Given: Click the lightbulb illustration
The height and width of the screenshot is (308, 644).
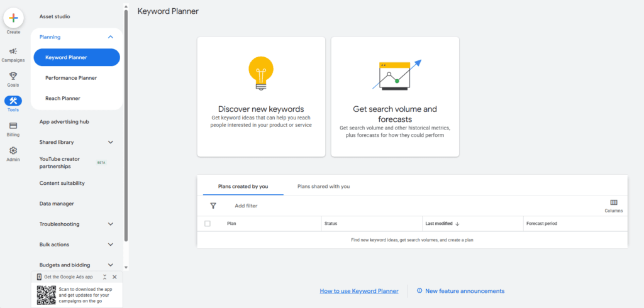Looking at the screenshot, I should point(261,73).
